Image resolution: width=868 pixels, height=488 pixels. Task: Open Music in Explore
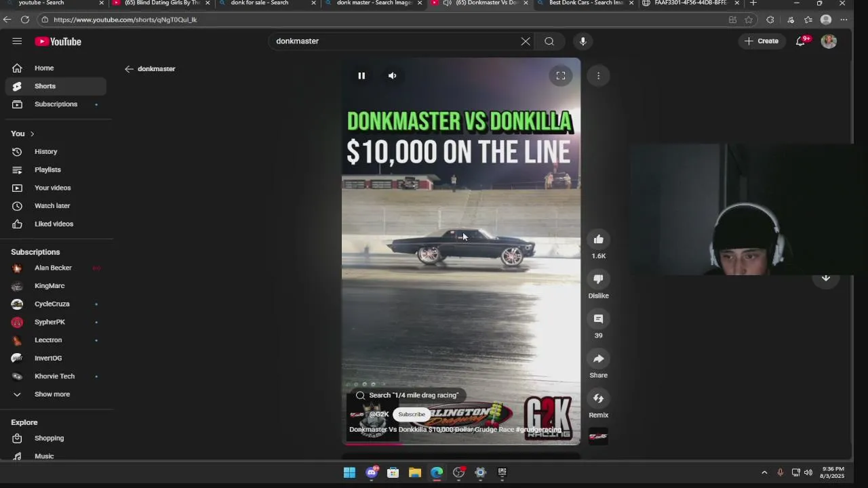pos(56,456)
